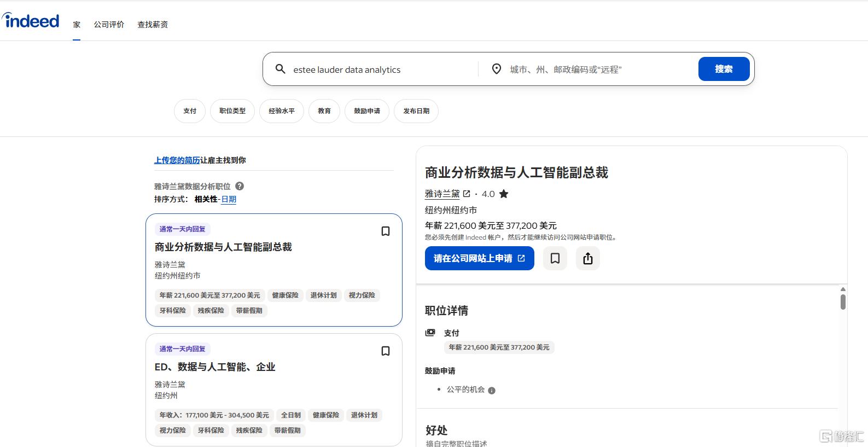Click 公平的机会 list item
The image size is (868, 447).
point(466,390)
